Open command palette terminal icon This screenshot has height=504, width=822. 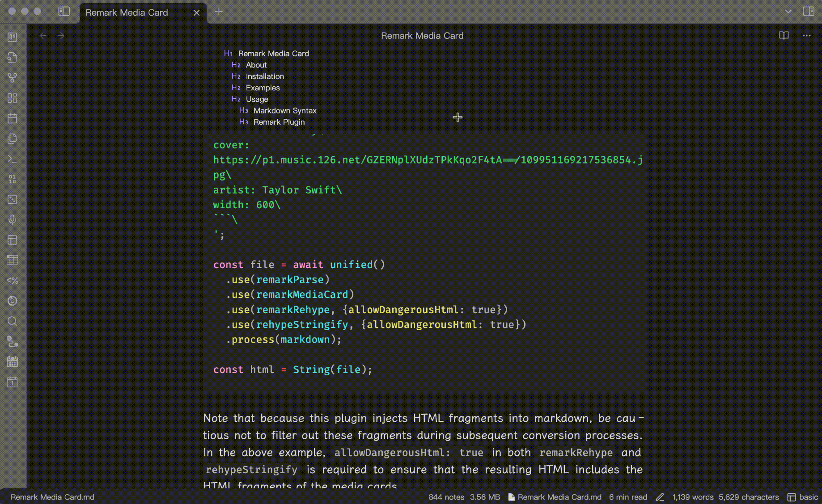13,159
